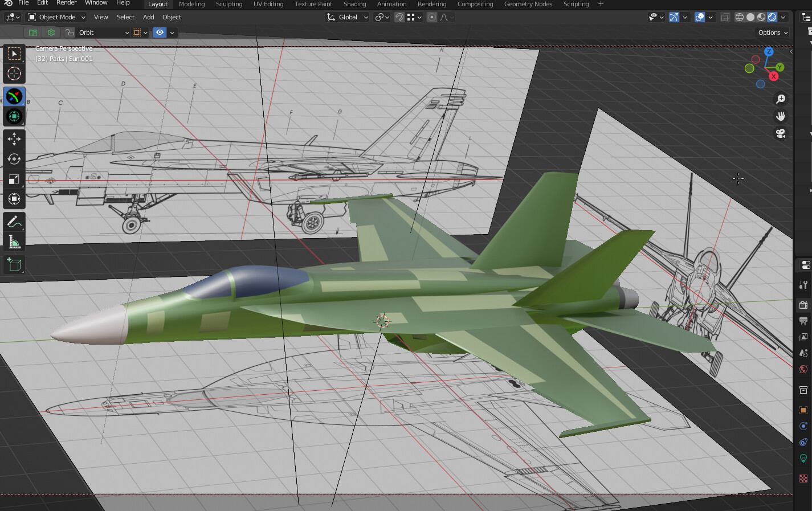Open the pivot point dropdown
Viewport: 812px width, 511px height.
pyautogui.click(x=382, y=17)
